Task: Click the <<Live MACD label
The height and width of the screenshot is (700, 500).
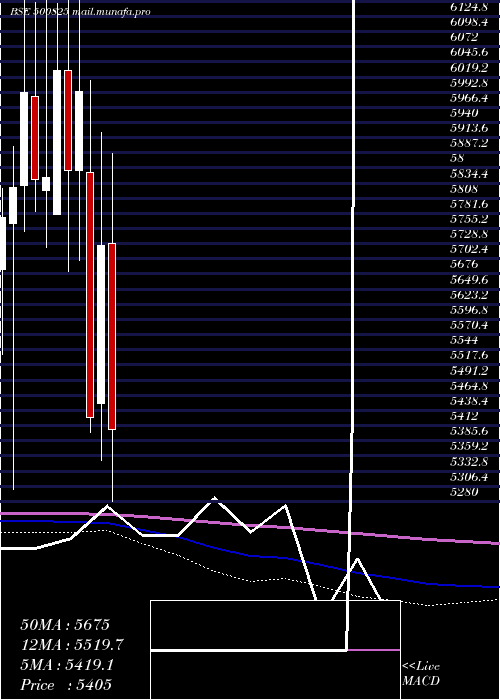Action: (421, 674)
